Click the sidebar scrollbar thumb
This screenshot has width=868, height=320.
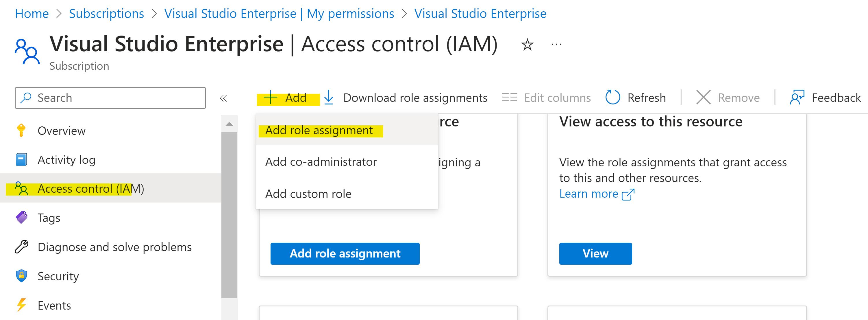229,215
